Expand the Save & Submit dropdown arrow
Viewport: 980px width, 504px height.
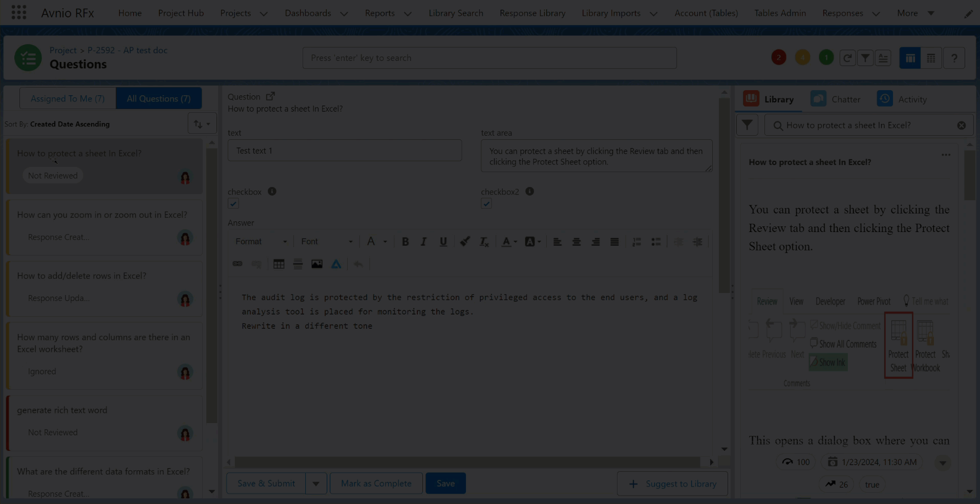pos(316,484)
